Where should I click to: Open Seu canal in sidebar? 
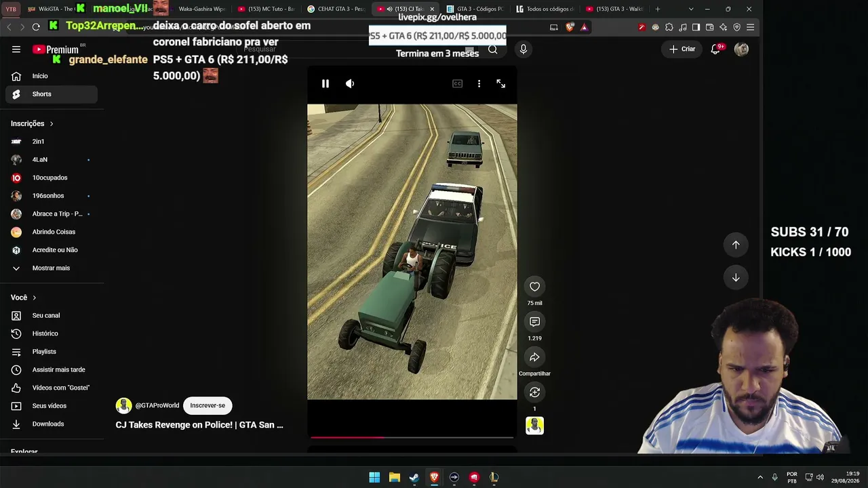tap(52, 316)
